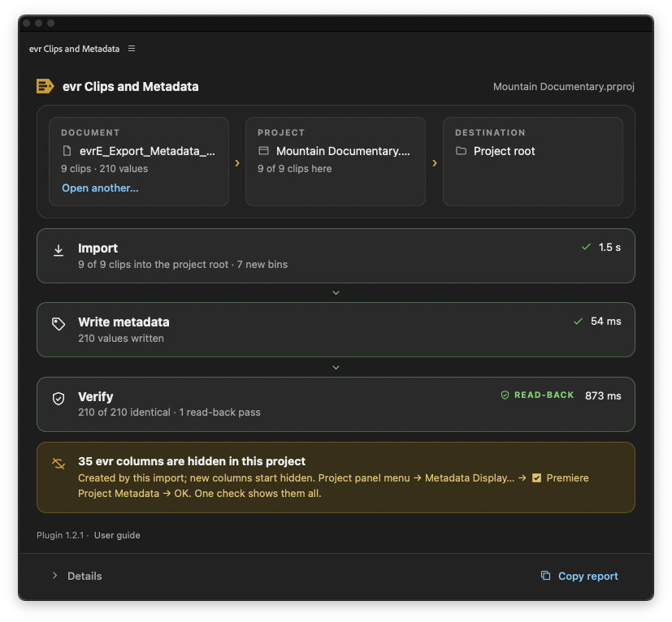Click the '9 clips · 210 values' text
The image size is (672, 622).
click(105, 169)
